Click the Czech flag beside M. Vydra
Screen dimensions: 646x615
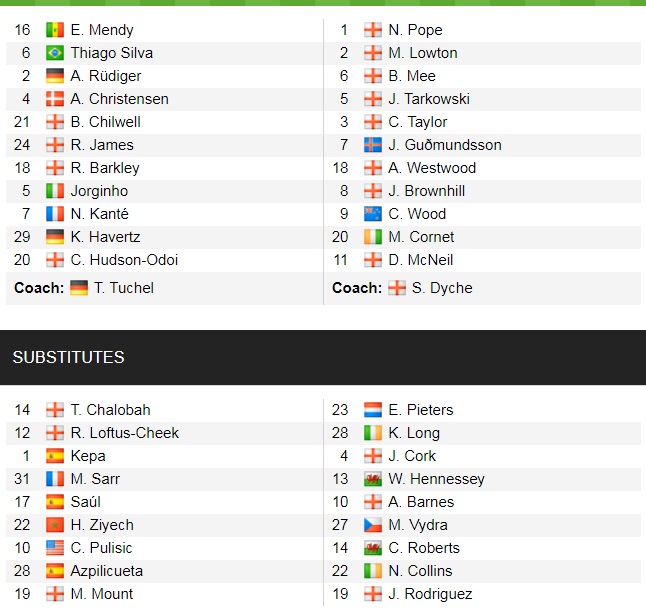click(x=372, y=525)
